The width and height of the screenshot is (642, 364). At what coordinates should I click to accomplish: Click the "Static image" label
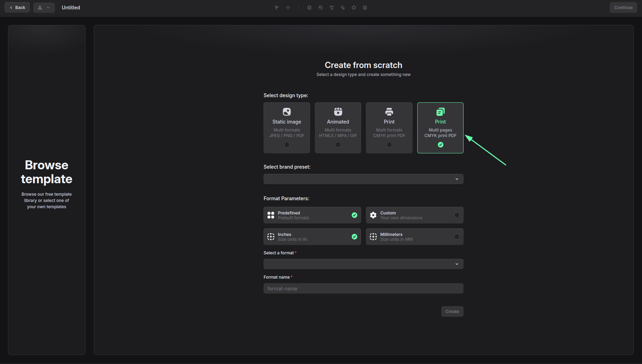[x=287, y=122]
